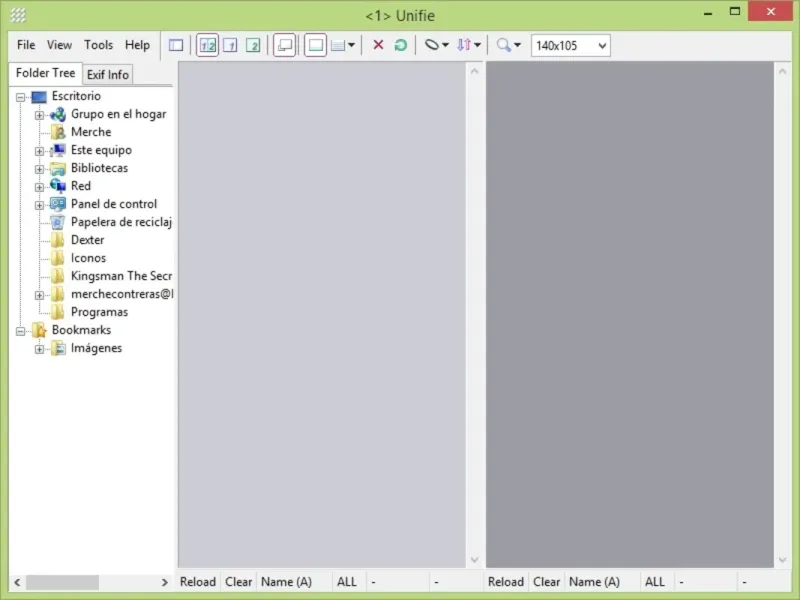
Task: Open the View menu
Action: (59, 45)
